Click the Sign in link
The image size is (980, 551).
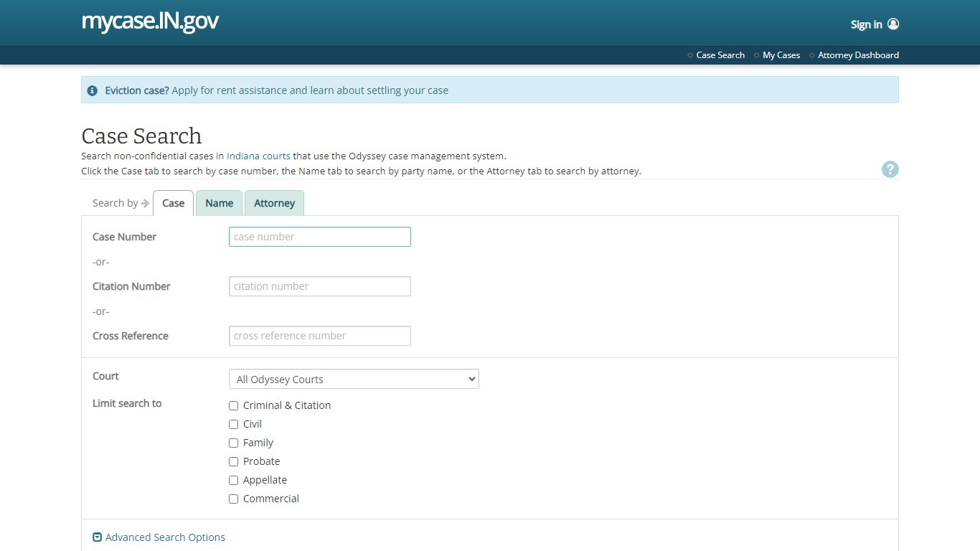click(867, 24)
